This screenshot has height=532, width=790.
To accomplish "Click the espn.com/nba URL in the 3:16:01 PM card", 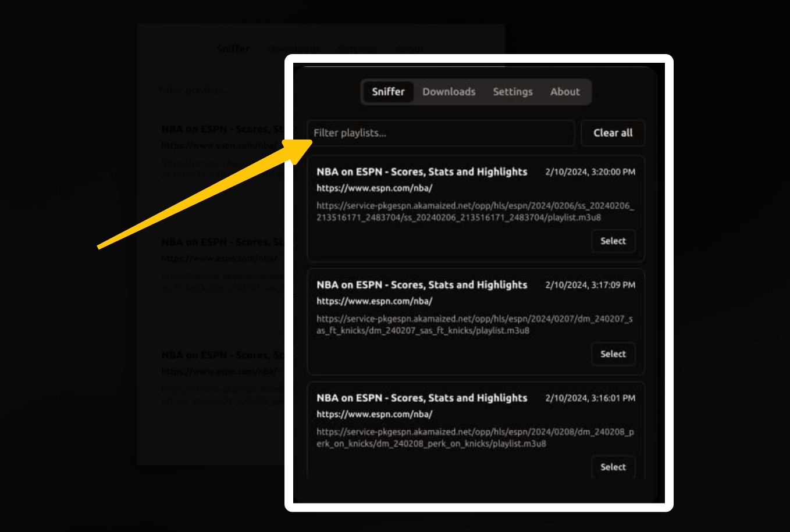I will (x=374, y=414).
